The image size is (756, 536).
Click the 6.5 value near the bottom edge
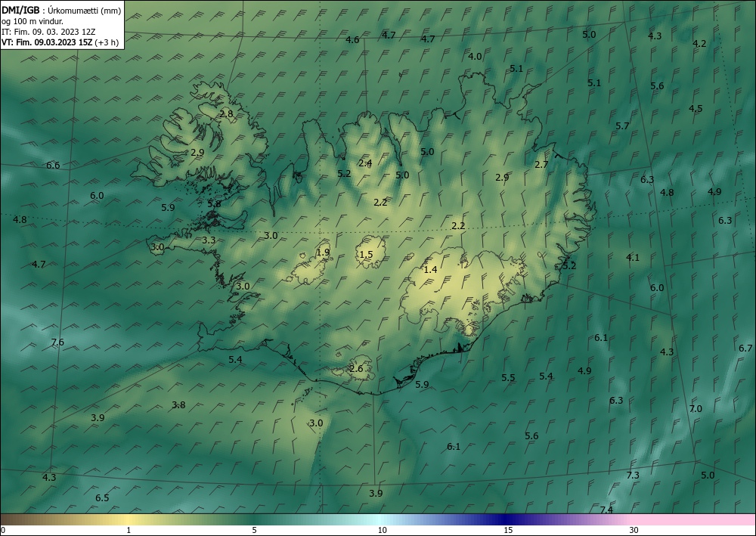(102, 498)
